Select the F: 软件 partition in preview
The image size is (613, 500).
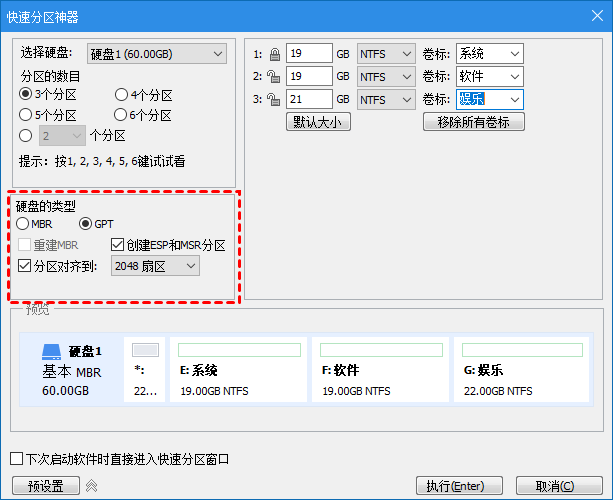[x=380, y=369]
